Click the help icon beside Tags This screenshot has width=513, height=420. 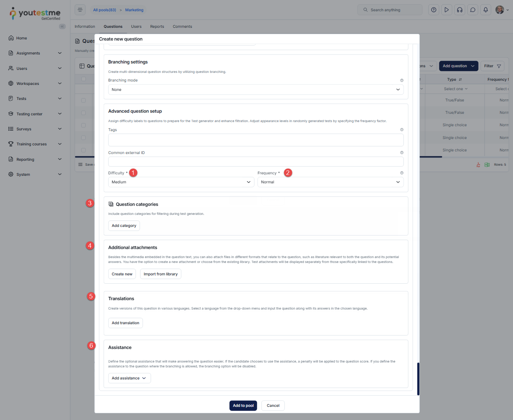(x=402, y=130)
